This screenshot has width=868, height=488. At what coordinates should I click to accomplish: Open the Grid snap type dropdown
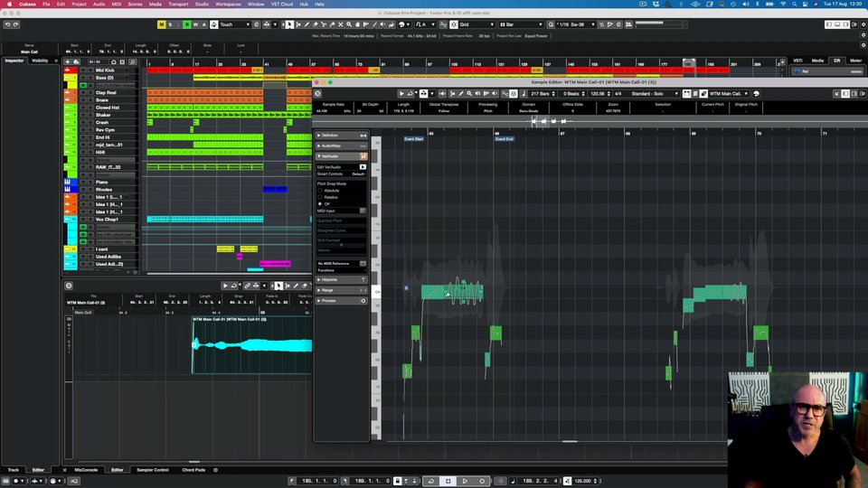tap(476, 24)
